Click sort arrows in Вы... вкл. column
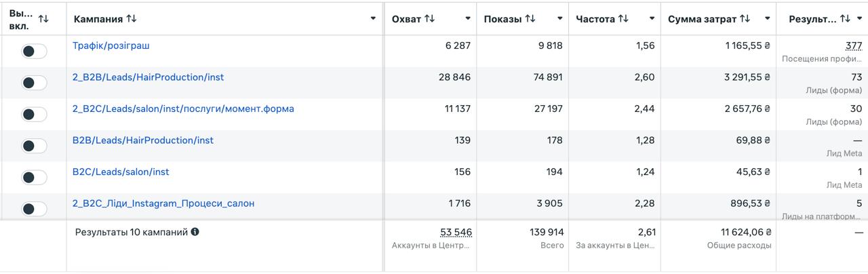The width and height of the screenshot is (868, 274). click(x=43, y=19)
